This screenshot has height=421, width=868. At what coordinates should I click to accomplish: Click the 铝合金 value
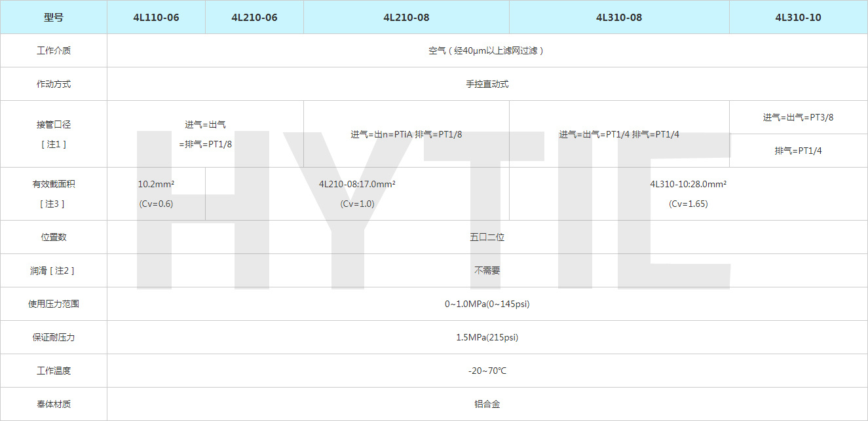tap(487, 404)
